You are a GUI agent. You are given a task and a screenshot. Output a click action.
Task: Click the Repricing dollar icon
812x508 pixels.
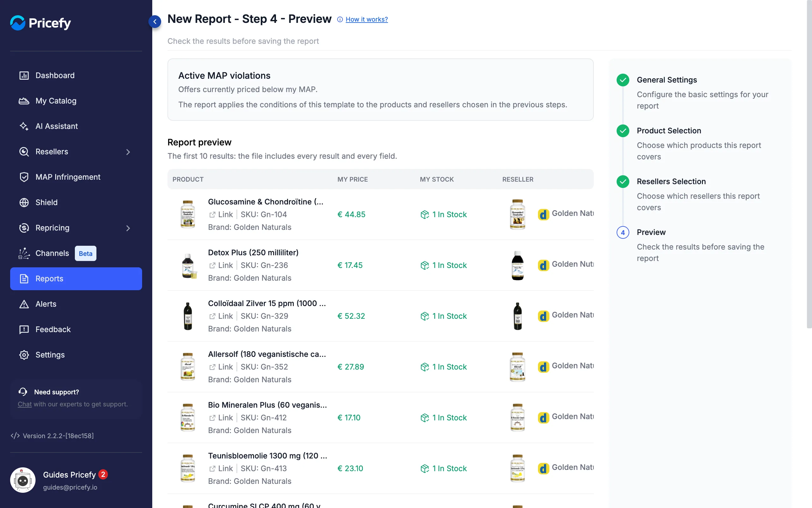pyautogui.click(x=24, y=228)
